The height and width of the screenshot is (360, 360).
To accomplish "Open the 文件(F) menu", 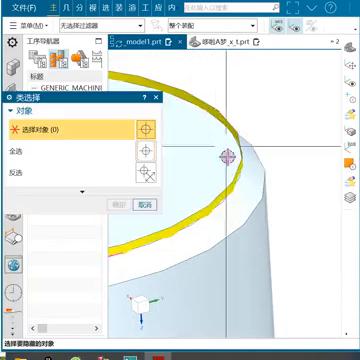I will pyautogui.click(x=24, y=8).
